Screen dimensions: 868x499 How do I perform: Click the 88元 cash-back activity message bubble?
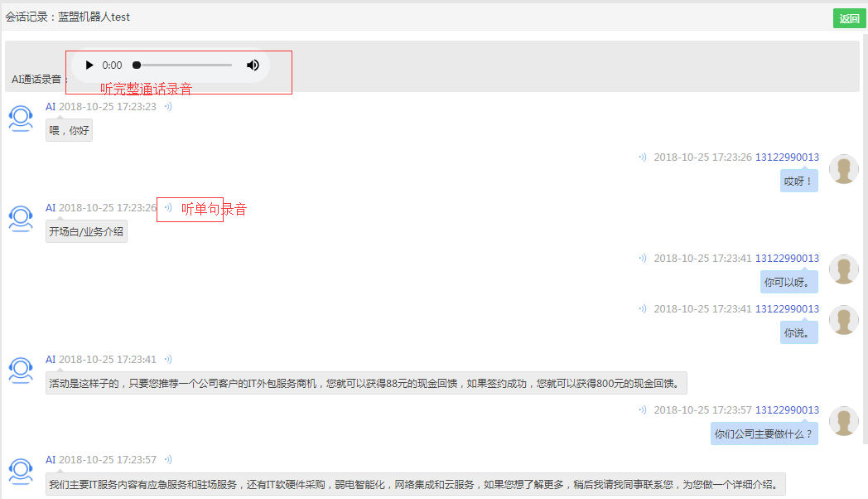366,384
